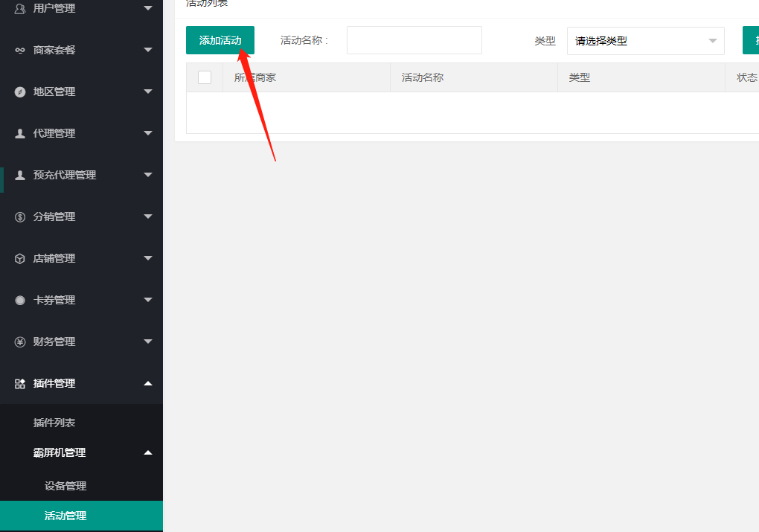Open 财务管理 menu item
The width and height of the screenshot is (759, 532).
(81, 342)
